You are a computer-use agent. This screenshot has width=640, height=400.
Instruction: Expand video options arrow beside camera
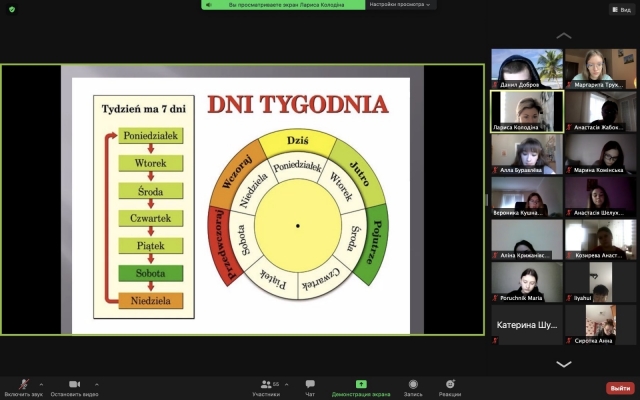tap(97, 383)
